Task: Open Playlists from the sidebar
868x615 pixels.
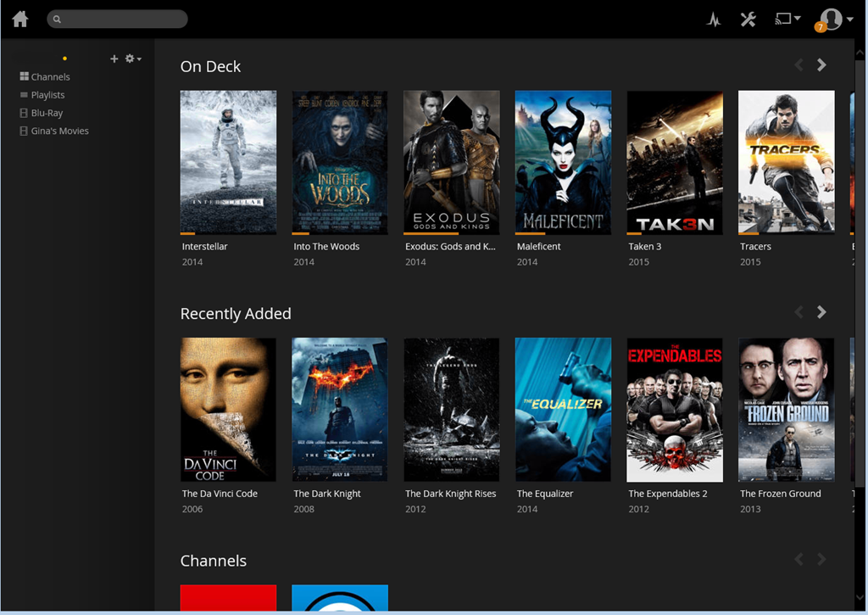Action: [x=47, y=95]
